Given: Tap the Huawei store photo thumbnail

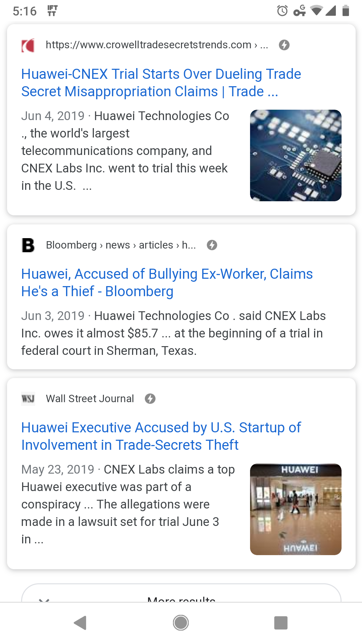Looking at the screenshot, I should pyautogui.click(x=296, y=509).
